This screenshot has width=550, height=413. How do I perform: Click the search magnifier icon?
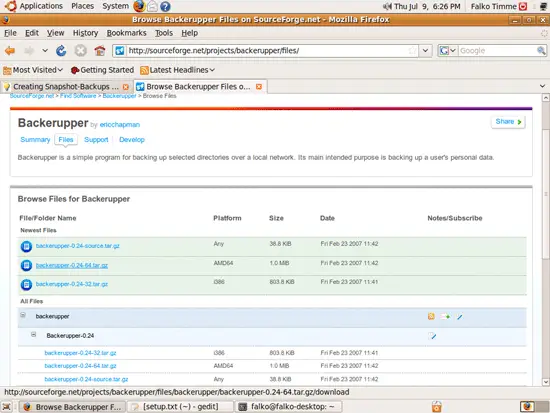[541, 51]
